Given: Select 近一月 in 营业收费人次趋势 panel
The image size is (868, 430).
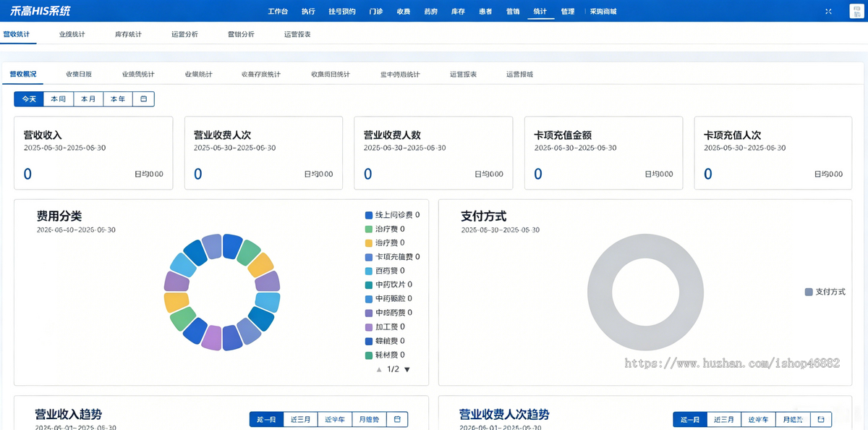Looking at the screenshot, I should click(x=690, y=419).
